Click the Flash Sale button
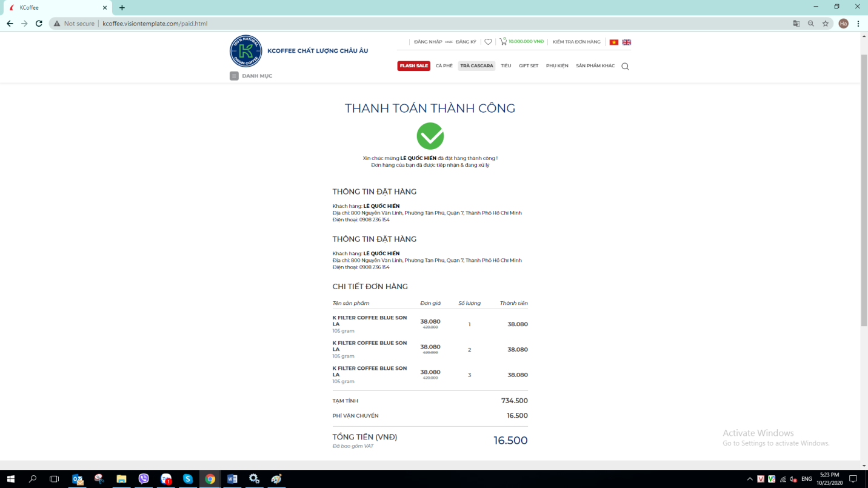The width and height of the screenshot is (868, 488). tap(413, 66)
